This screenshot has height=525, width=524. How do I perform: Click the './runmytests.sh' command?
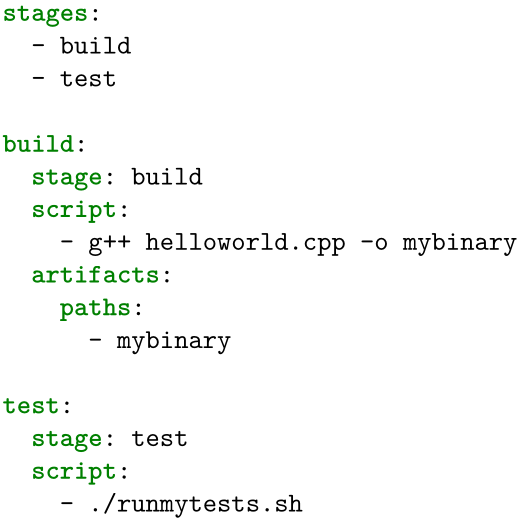tap(196, 504)
